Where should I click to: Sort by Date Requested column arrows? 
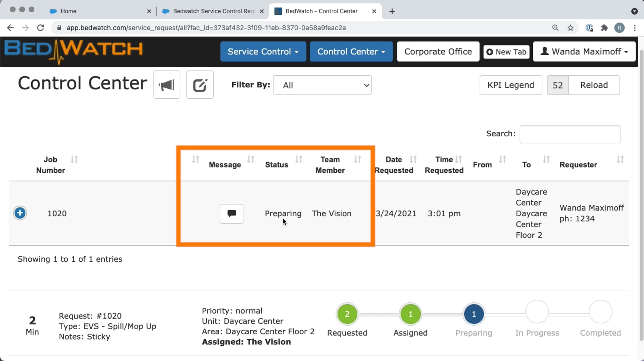[413, 159]
